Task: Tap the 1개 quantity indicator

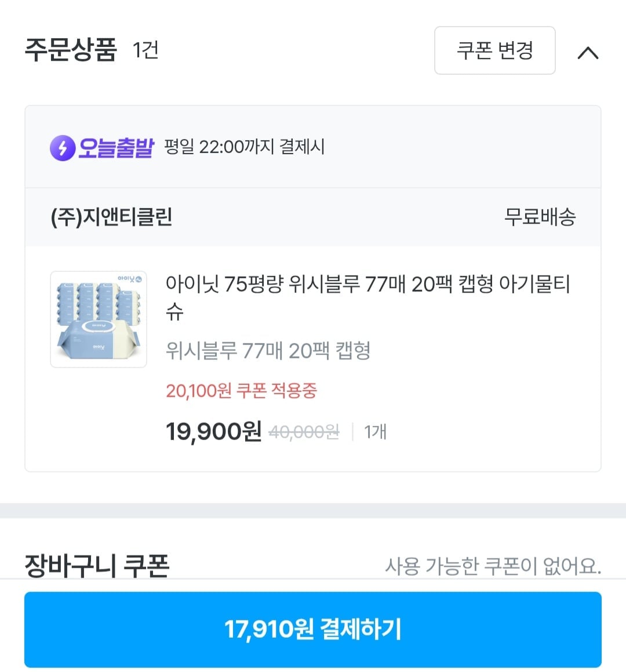Action: 375,432
